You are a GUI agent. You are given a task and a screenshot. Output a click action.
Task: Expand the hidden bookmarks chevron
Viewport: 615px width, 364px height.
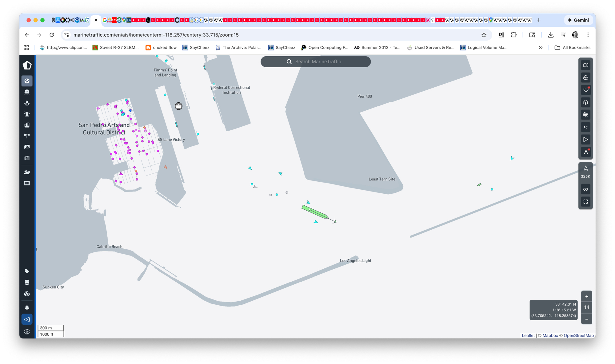pyautogui.click(x=541, y=48)
